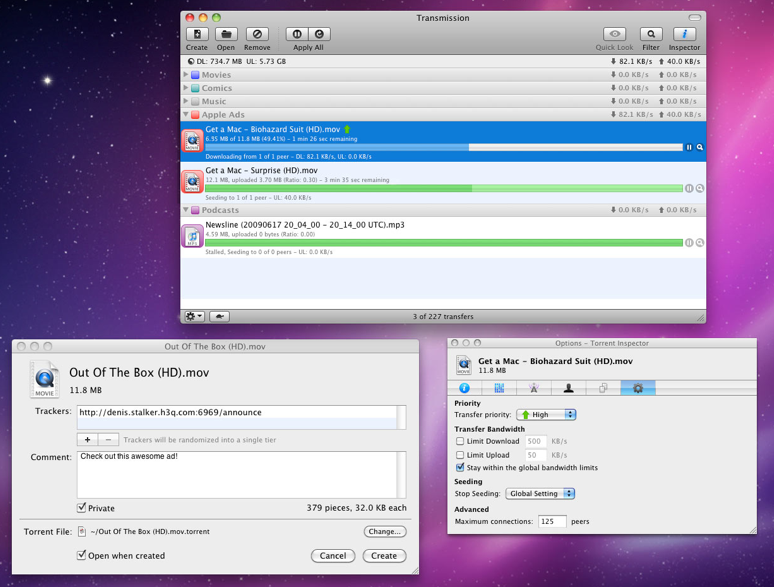Open the Inspector toolbar icon
The height and width of the screenshot is (587, 774).
(x=684, y=34)
